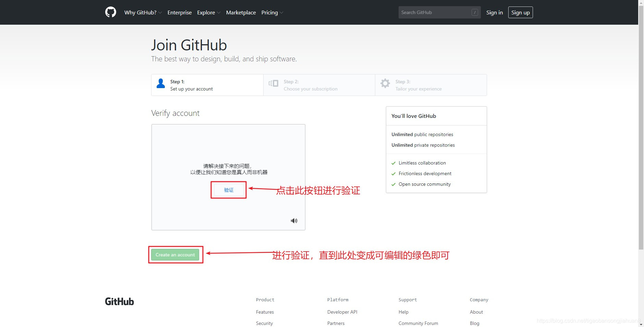Viewport: 644px width, 327px height.
Task: Select Step 3 Tailor your experience
Action: point(431,85)
